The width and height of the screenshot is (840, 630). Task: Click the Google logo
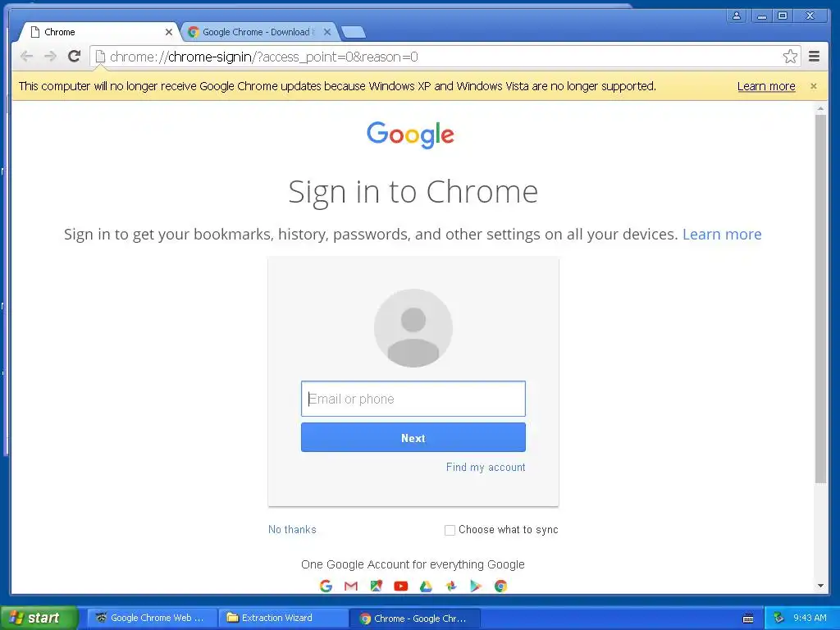click(410, 135)
